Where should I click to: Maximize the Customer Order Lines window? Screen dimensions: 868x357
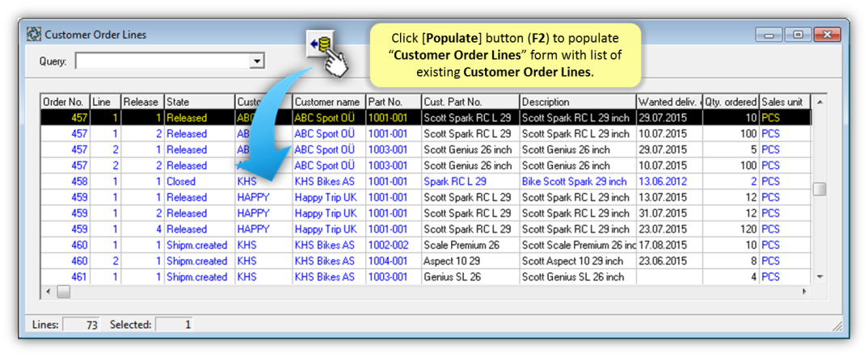tap(798, 35)
